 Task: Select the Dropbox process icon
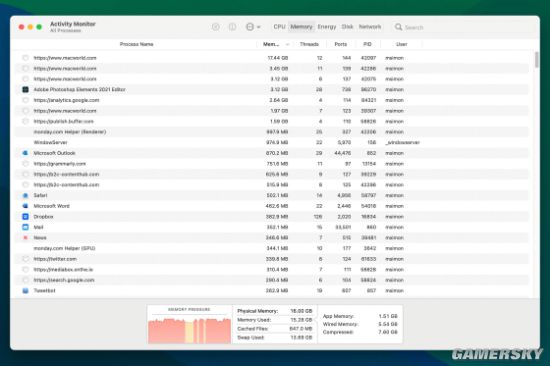[25, 217]
